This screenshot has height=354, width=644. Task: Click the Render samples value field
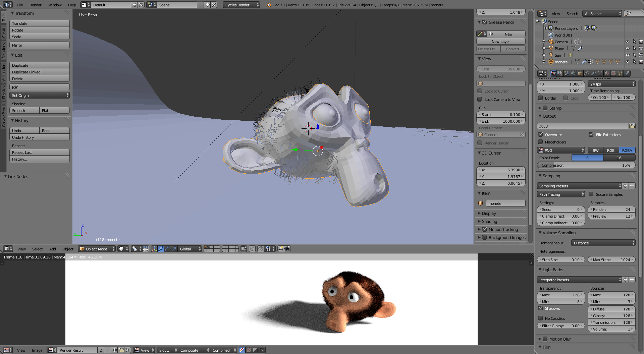point(611,210)
